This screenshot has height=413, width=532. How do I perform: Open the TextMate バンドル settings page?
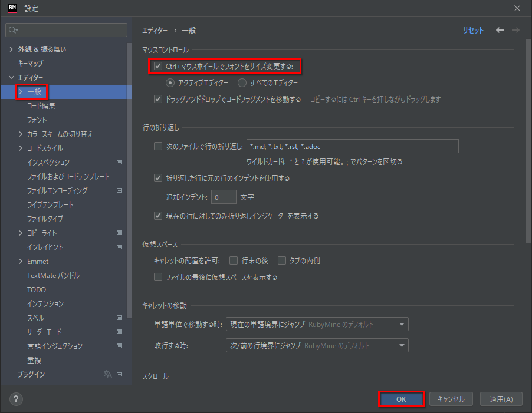(x=53, y=276)
